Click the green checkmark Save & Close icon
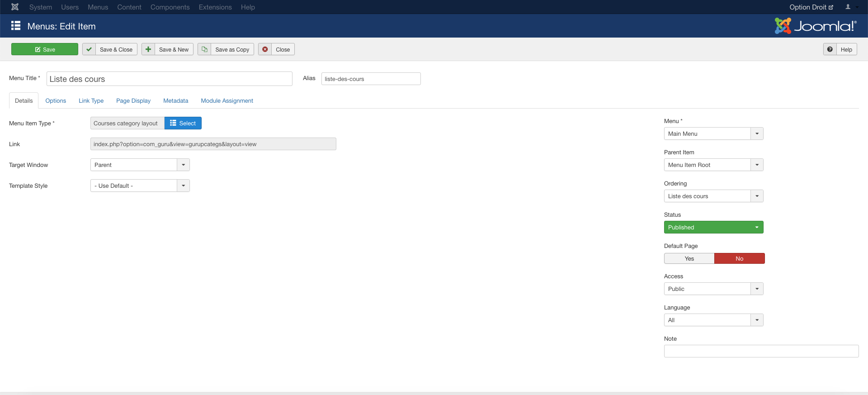The width and height of the screenshot is (868, 395). (x=89, y=49)
